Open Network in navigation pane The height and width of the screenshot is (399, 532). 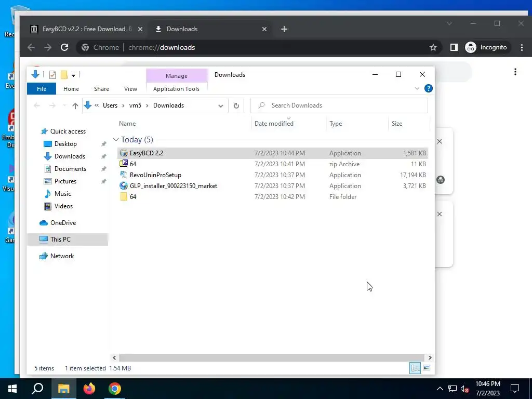coord(62,256)
